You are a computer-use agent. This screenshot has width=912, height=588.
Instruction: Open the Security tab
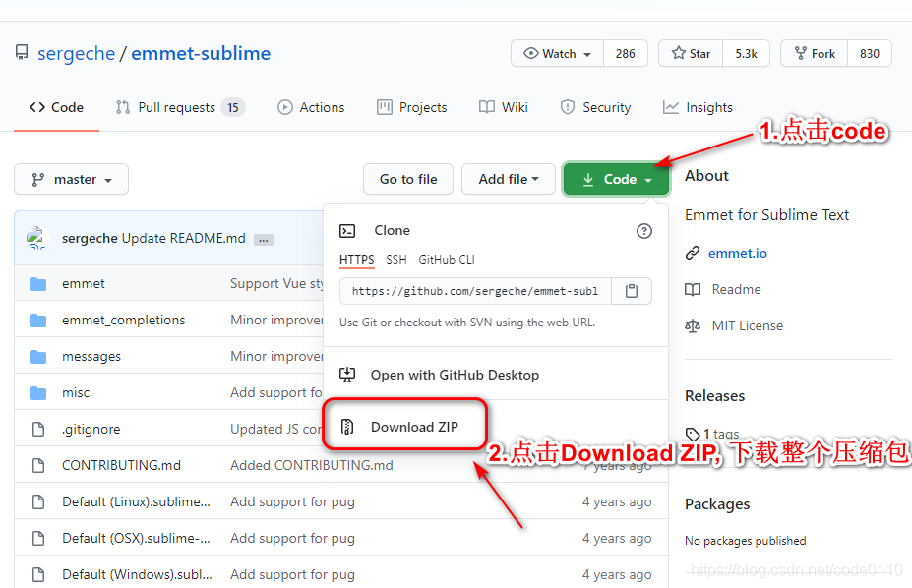click(x=595, y=107)
